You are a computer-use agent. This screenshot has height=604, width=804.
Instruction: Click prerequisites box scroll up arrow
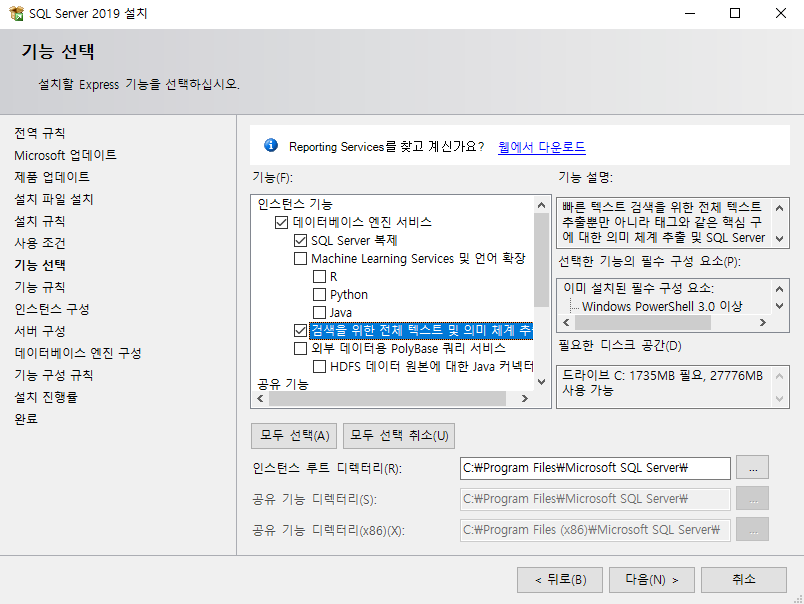(x=779, y=289)
